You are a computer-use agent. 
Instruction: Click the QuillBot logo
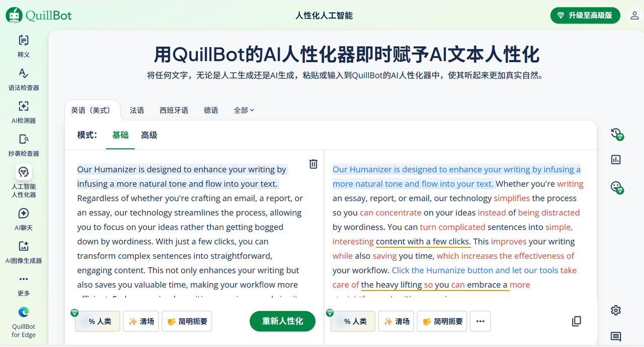click(39, 15)
